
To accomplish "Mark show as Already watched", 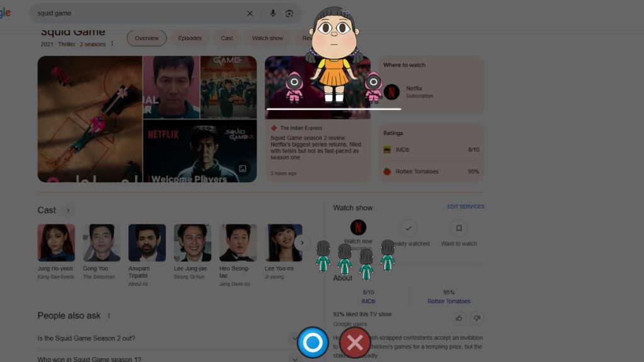I will pyautogui.click(x=408, y=228).
